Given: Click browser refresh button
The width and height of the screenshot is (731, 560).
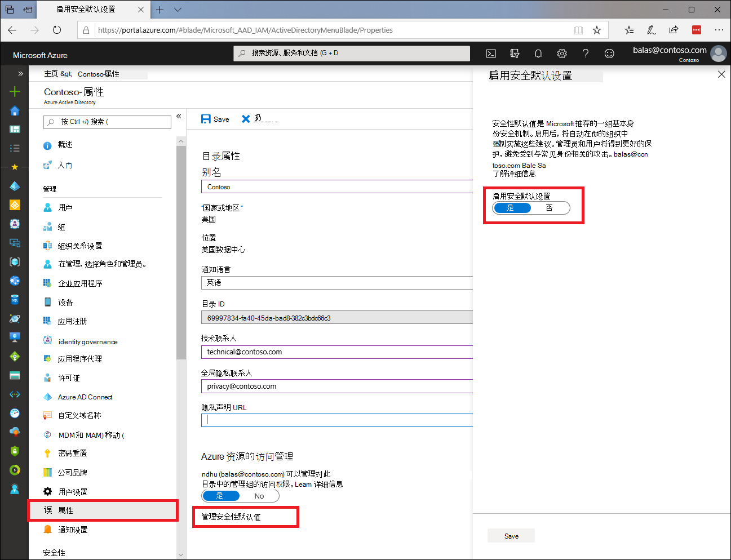Looking at the screenshot, I should (56, 30).
